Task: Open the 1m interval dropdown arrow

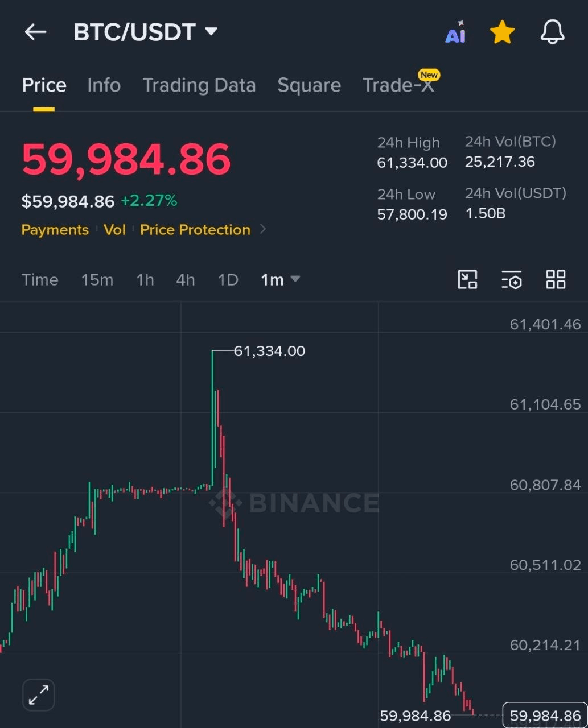Action: click(x=295, y=279)
